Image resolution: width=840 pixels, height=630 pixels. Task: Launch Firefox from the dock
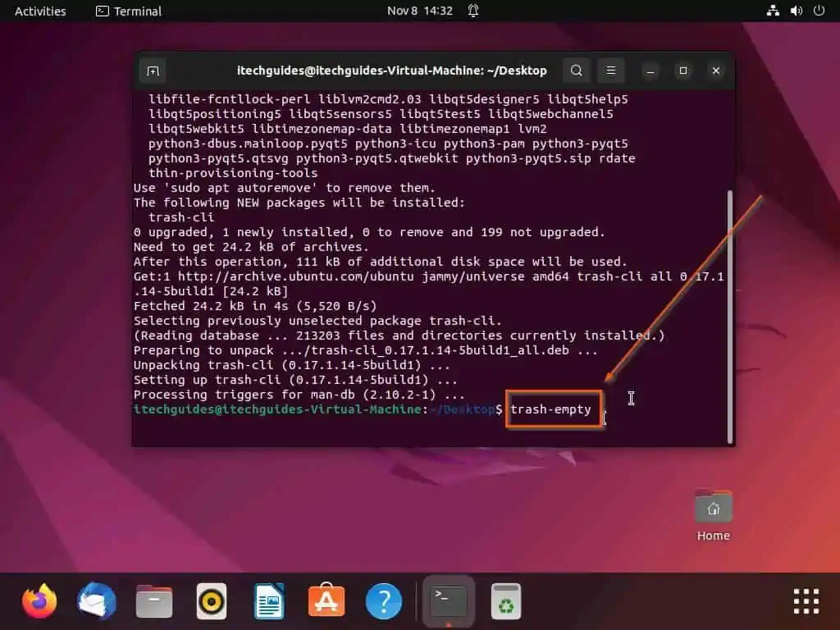pyautogui.click(x=39, y=601)
